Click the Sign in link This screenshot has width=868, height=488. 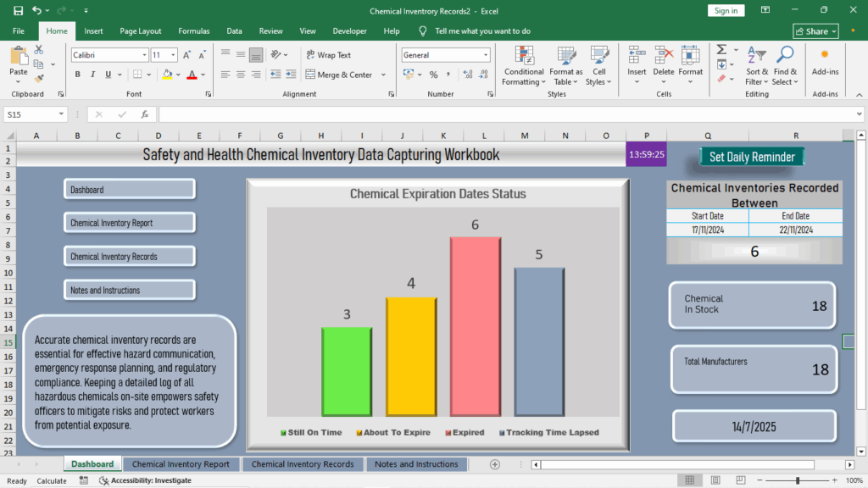[x=726, y=10]
